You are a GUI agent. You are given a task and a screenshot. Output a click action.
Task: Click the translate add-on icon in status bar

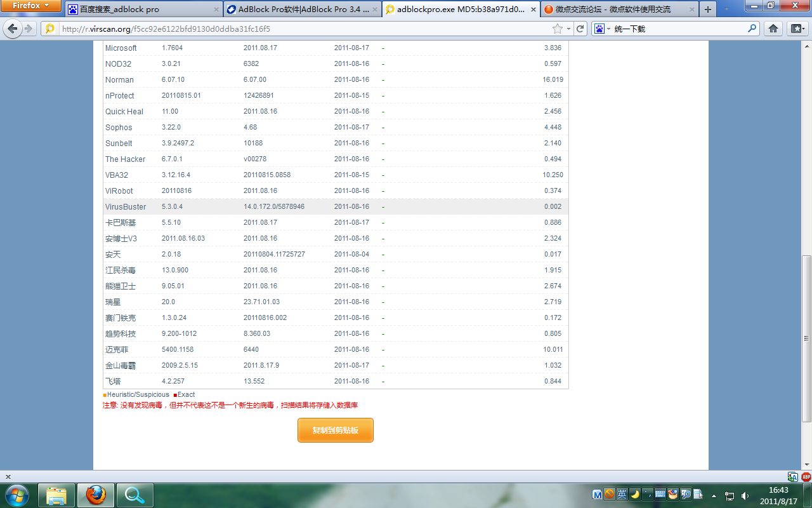(792, 477)
